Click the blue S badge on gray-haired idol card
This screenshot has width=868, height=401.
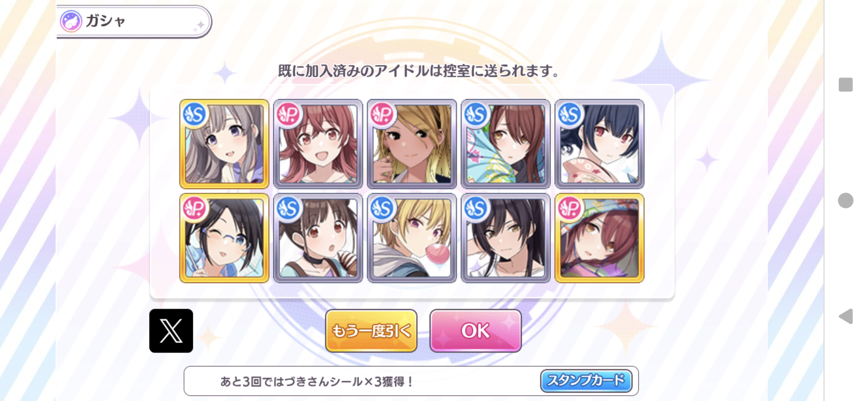pos(194,114)
